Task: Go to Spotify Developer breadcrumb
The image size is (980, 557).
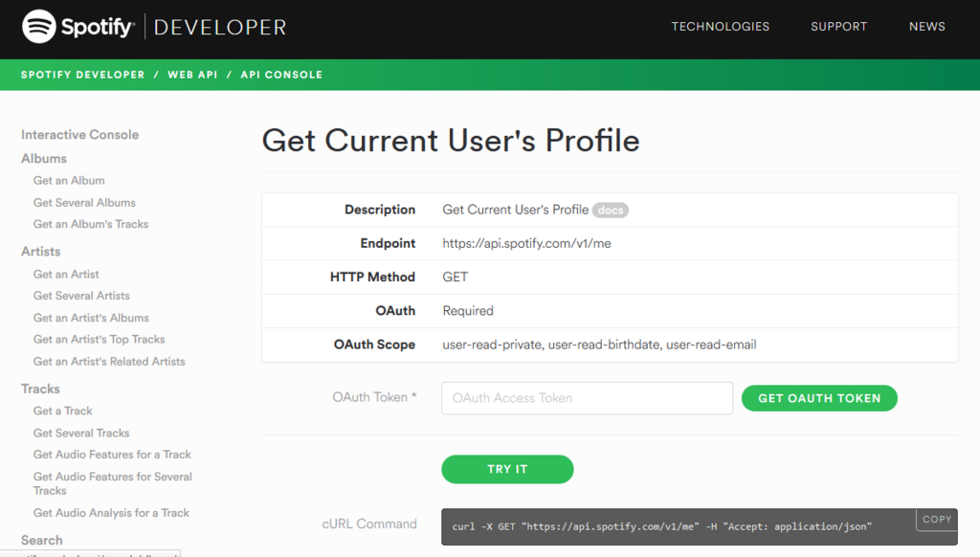Action: coord(82,75)
